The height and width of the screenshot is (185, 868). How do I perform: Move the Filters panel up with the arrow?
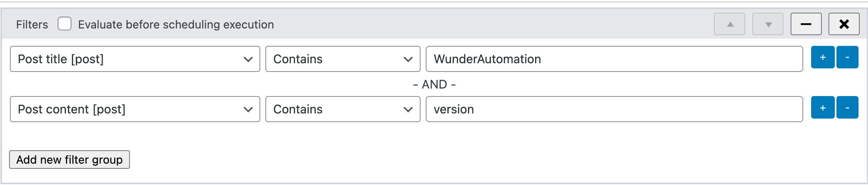[x=729, y=24]
